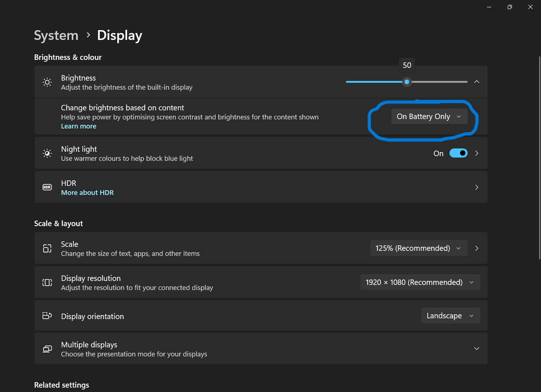This screenshot has height=392, width=541.
Task: Open HDR settings page arrow
Action: coord(477,187)
